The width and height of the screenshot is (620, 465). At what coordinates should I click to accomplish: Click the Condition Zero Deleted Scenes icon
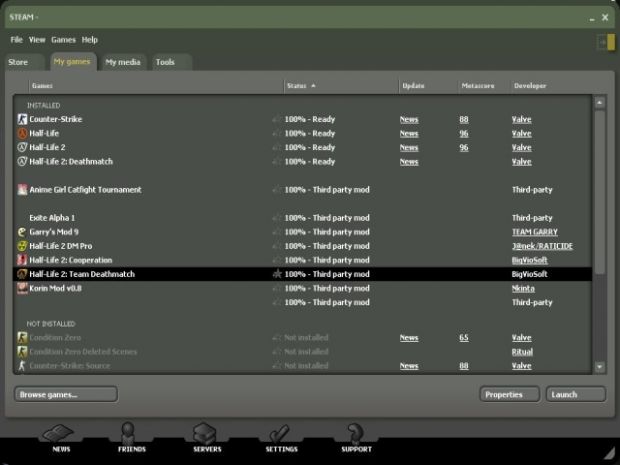(x=22, y=352)
